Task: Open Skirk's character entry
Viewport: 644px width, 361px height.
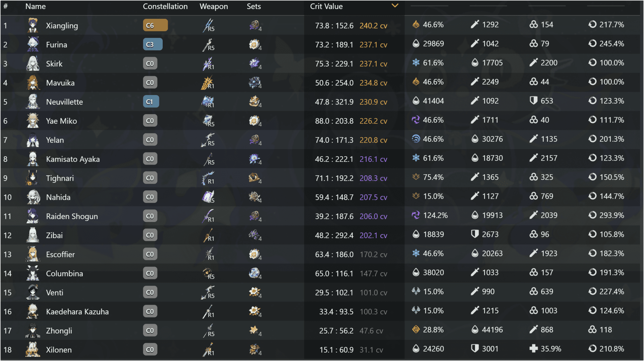Action: pos(55,63)
